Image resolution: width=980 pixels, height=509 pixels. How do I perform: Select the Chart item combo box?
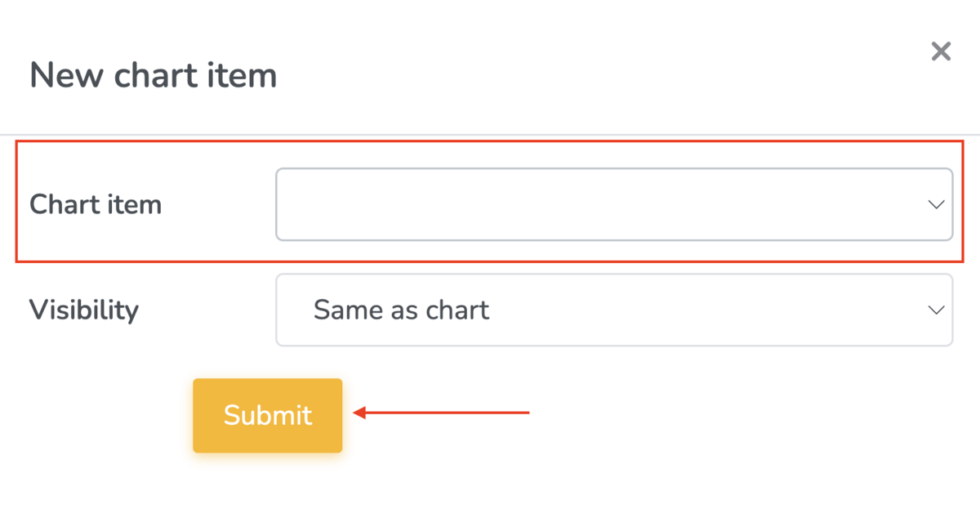pos(614,204)
